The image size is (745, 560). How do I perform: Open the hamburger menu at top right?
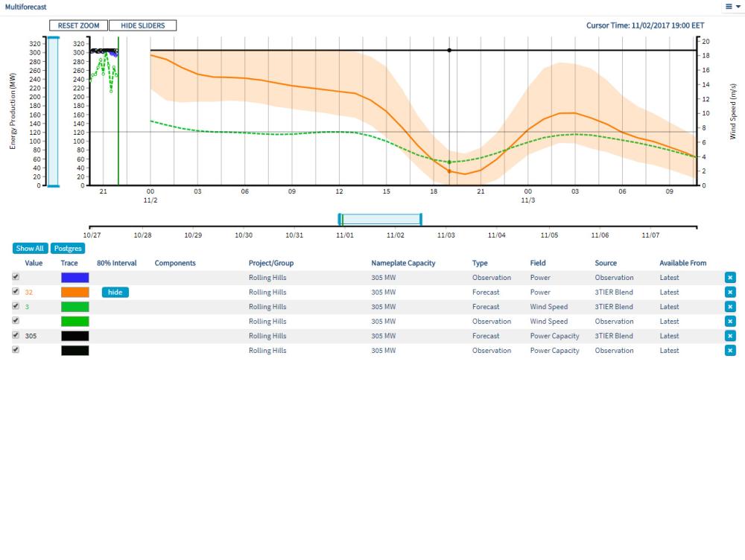732,6
